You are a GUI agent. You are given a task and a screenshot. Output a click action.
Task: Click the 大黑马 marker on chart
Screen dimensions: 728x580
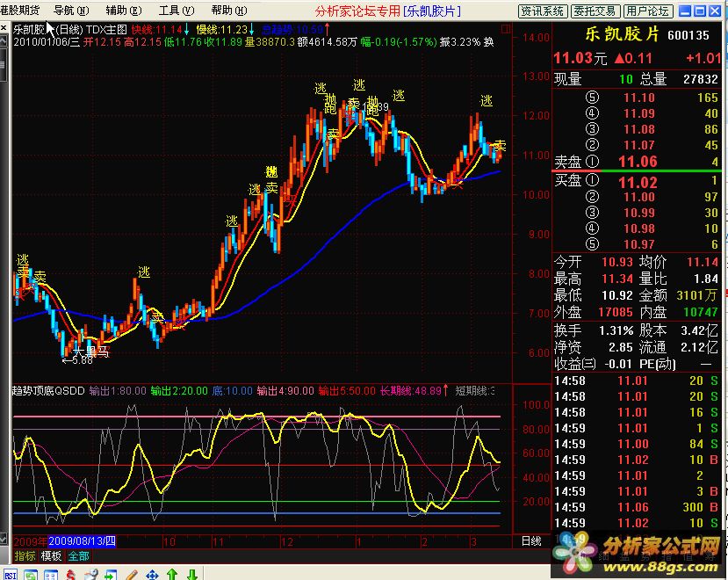(91, 352)
